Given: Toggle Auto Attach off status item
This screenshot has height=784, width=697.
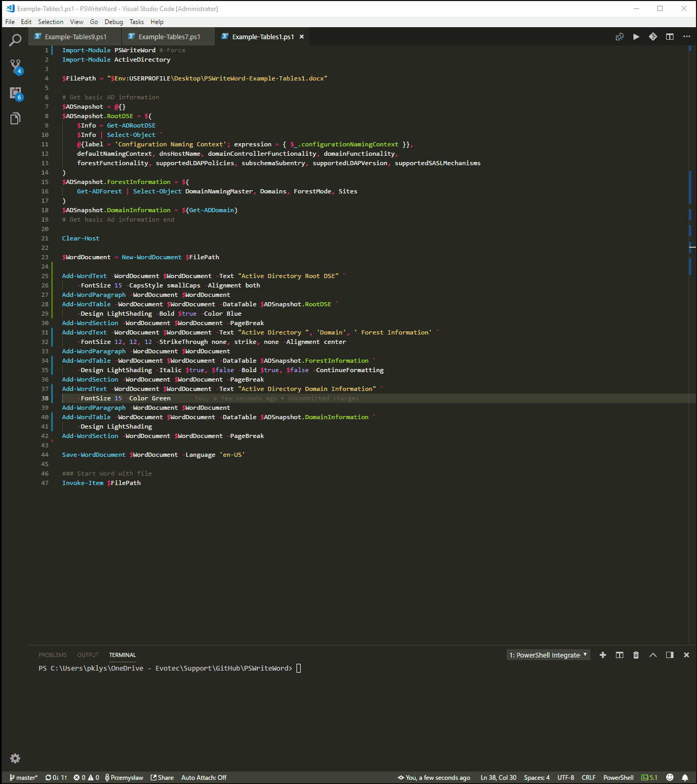Looking at the screenshot, I should 203,778.
